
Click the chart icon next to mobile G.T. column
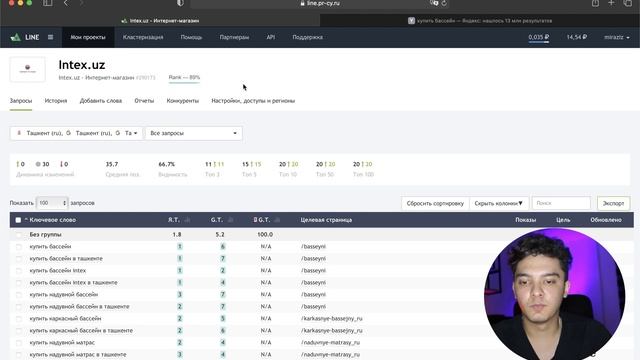coord(277,220)
